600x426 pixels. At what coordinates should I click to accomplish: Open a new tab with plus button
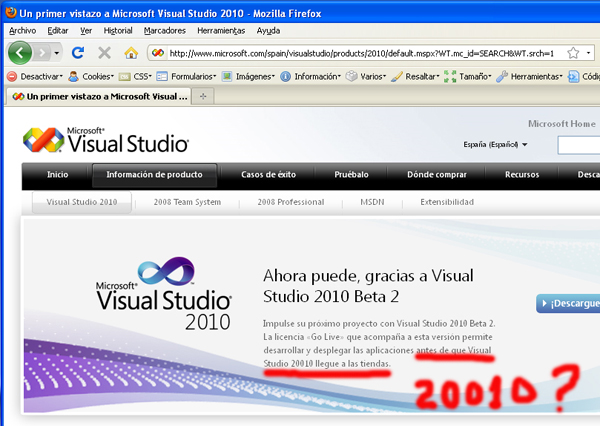[x=204, y=96]
